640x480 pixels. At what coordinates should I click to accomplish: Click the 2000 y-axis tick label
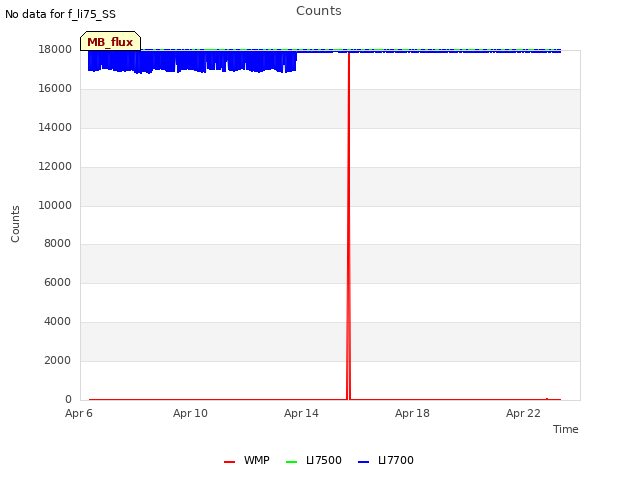click(x=57, y=360)
